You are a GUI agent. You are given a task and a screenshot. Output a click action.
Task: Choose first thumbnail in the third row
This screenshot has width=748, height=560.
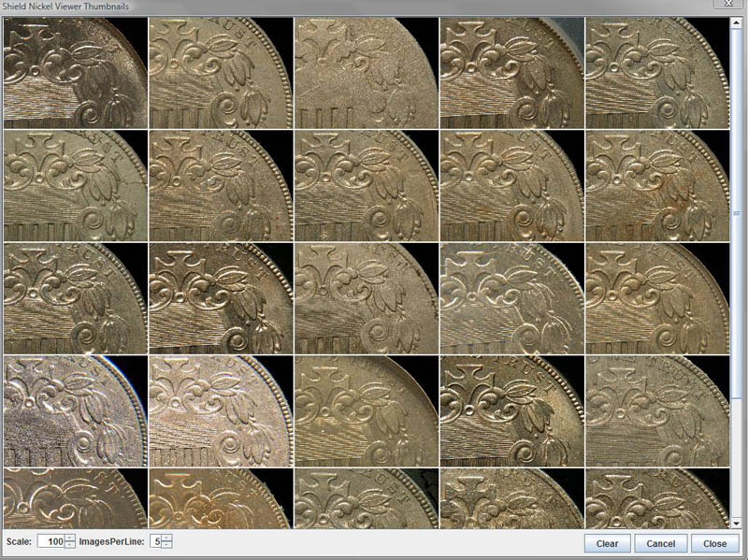(x=76, y=298)
